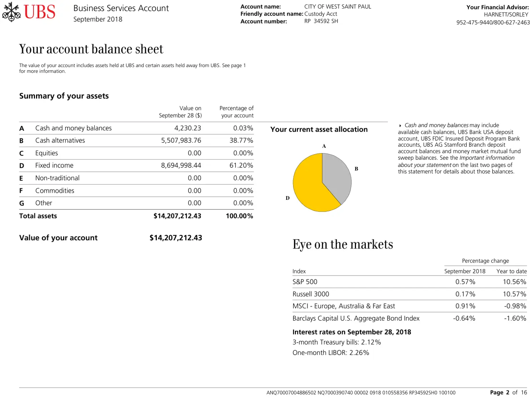Click the "Your account balance sheet" heading
The width and height of the screenshot is (532, 398).
[x=91, y=49]
